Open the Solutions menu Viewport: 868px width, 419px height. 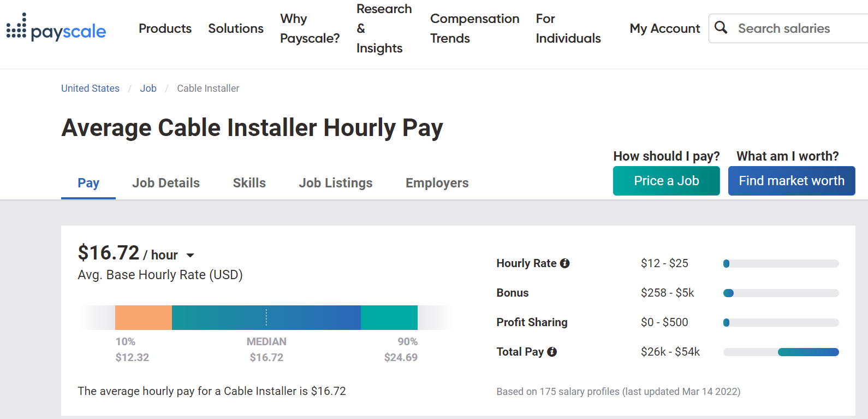[236, 28]
